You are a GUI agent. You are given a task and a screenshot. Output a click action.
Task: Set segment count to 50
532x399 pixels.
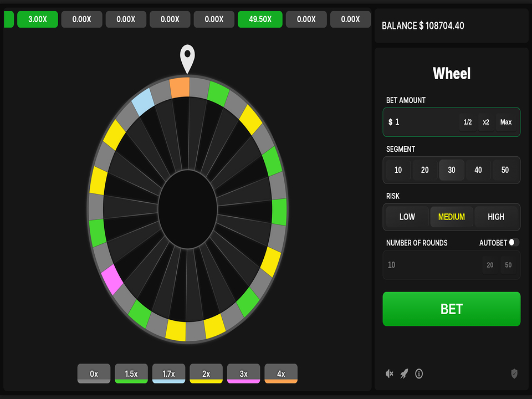click(x=505, y=170)
